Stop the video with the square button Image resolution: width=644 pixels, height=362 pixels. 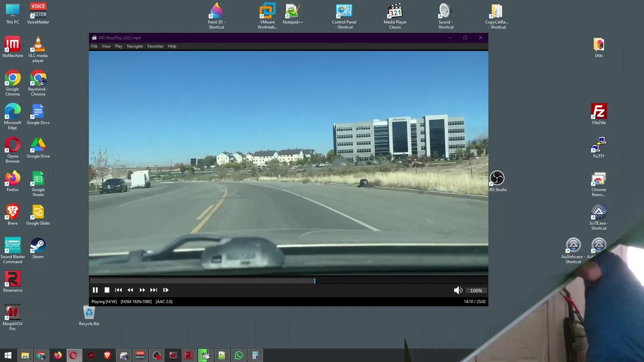click(107, 290)
